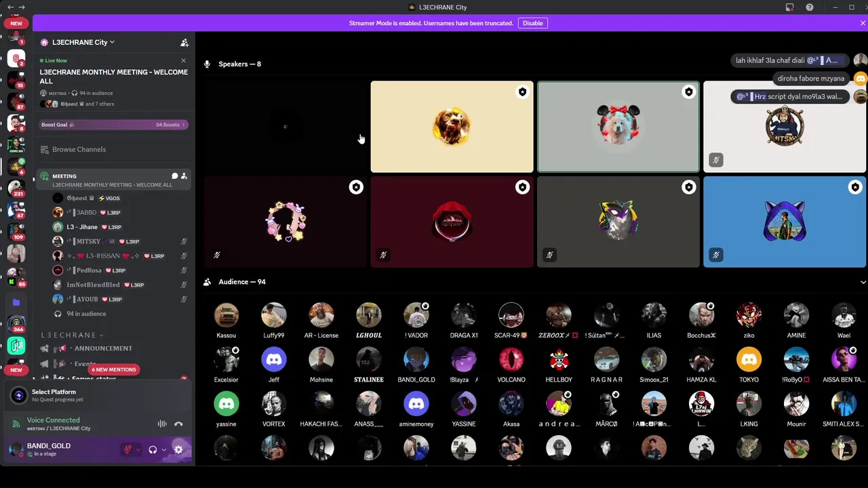Open audience member TOKYO's Discord avatar
The width and height of the screenshot is (868, 488).
tap(749, 359)
